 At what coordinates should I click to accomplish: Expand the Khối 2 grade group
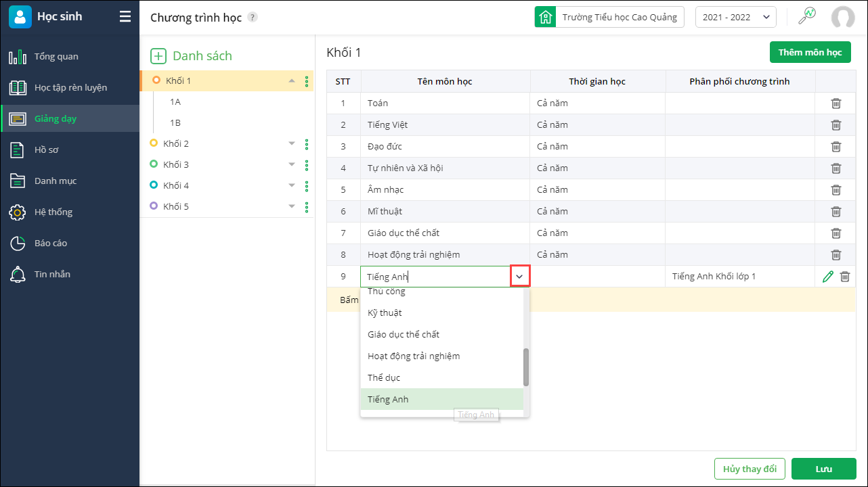292,143
